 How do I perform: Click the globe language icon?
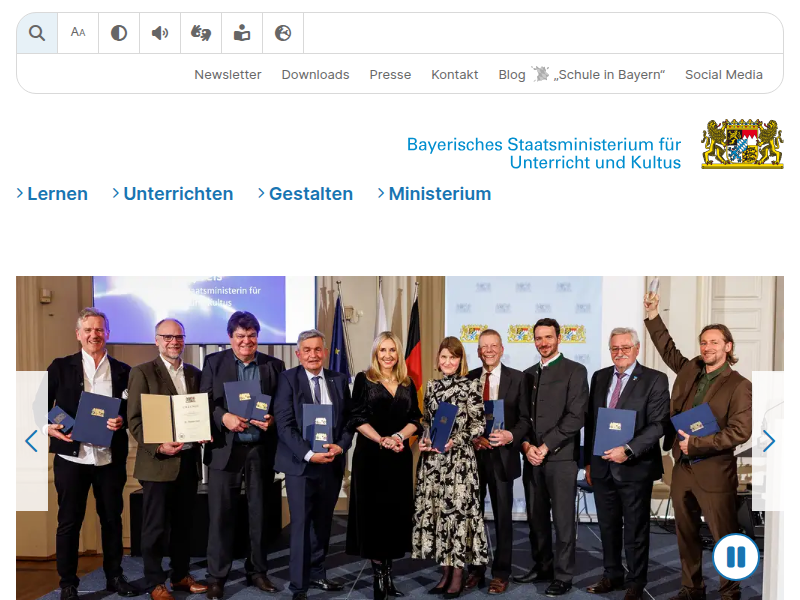(x=283, y=33)
